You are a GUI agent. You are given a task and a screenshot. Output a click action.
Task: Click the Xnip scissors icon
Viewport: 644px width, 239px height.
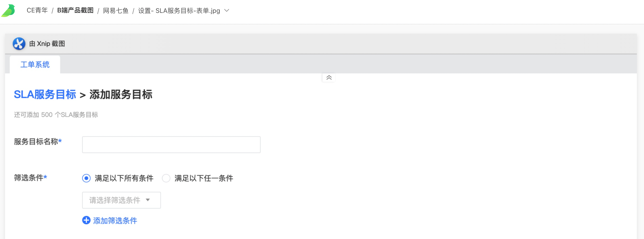click(19, 44)
